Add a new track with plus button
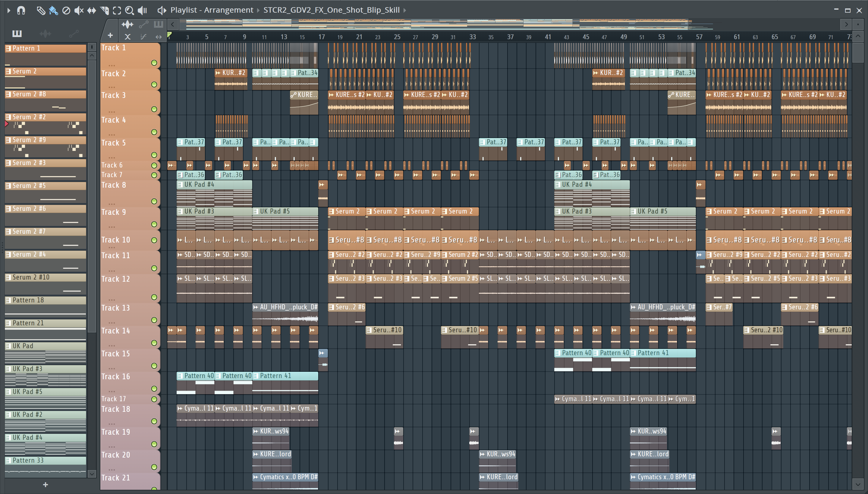Image resolution: width=868 pixels, height=494 pixels. [x=110, y=35]
